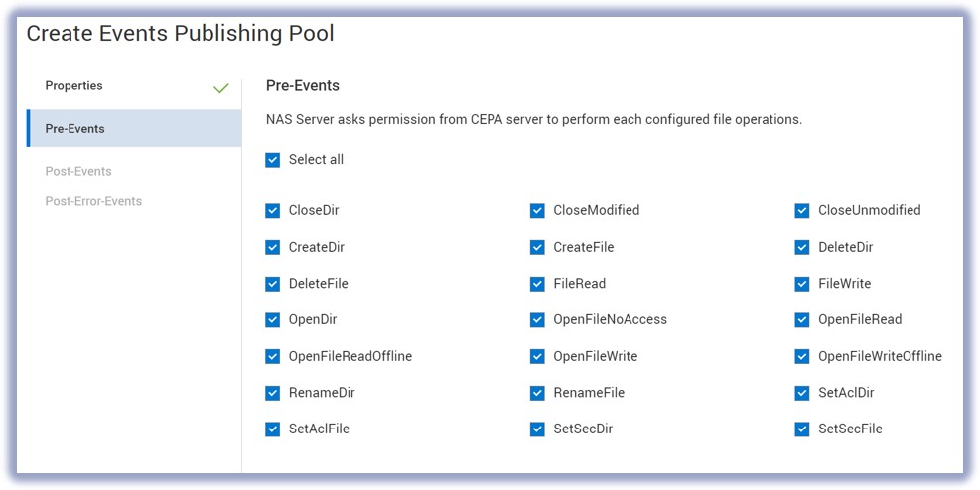Toggle the RenameFile checkbox

[x=537, y=393]
